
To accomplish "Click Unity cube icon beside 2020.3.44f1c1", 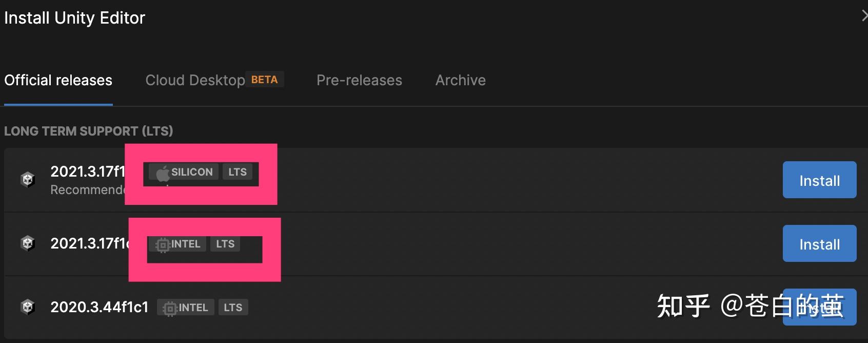I will (x=28, y=307).
